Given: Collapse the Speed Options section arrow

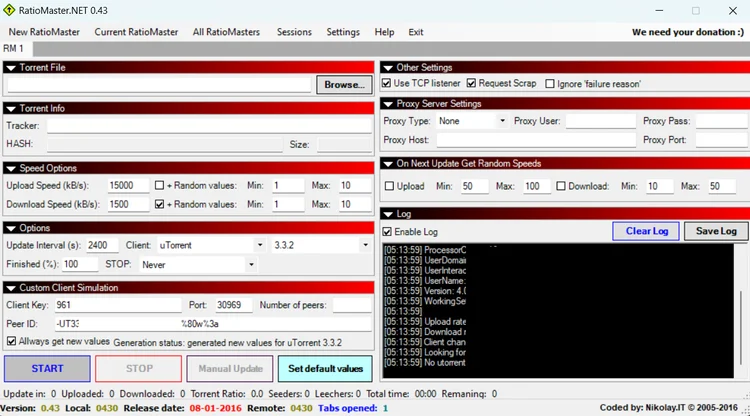Looking at the screenshot, I should click(x=11, y=168).
